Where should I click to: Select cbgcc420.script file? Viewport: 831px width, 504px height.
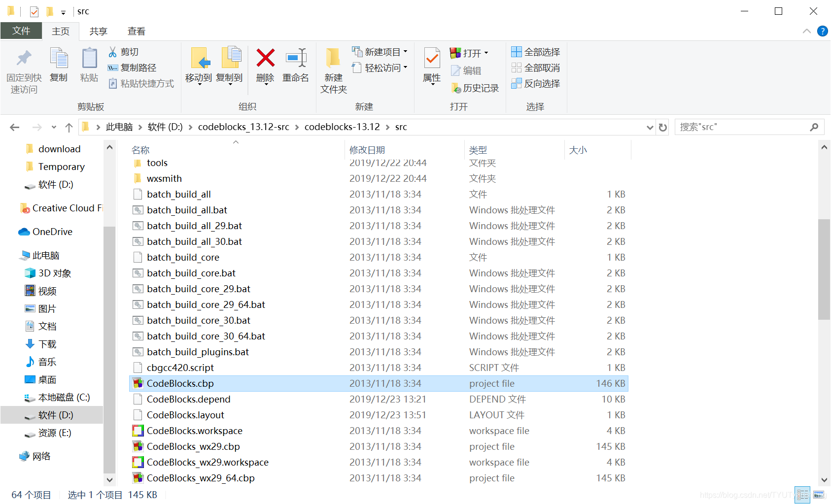pyautogui.click(x=379, y=368)
